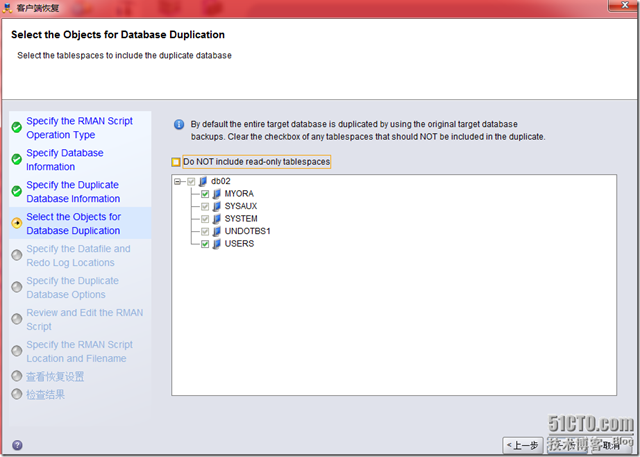This screenshot has height=457, width=640.
Task: Click the green check beside Specify Database Information
Action: tap(16, 159)
